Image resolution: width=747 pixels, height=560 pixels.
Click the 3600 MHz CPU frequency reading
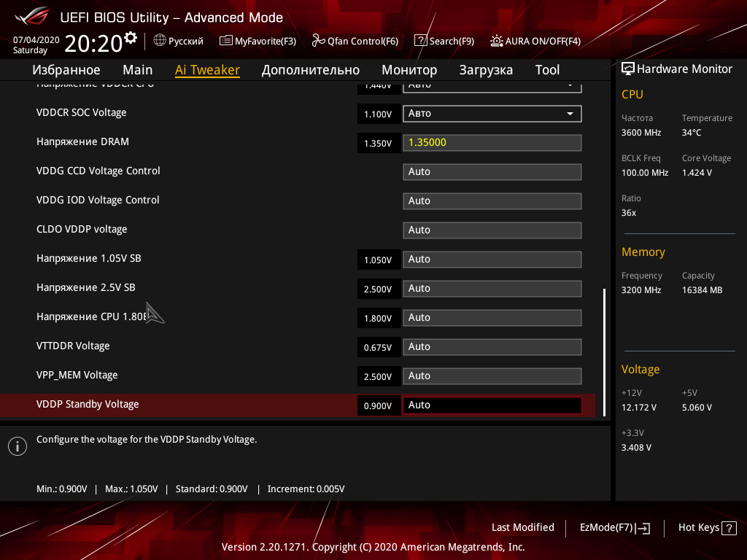pos(641,133)
